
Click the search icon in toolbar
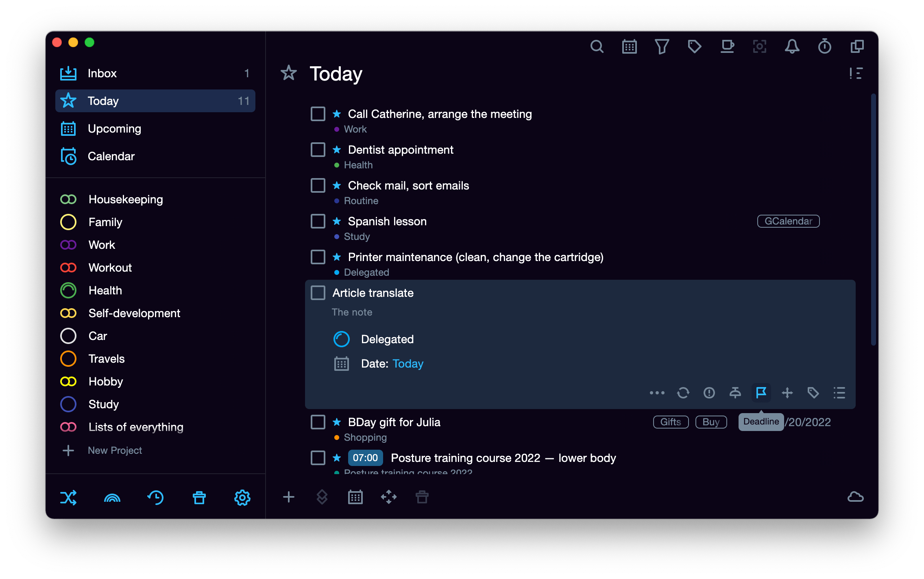597,46
